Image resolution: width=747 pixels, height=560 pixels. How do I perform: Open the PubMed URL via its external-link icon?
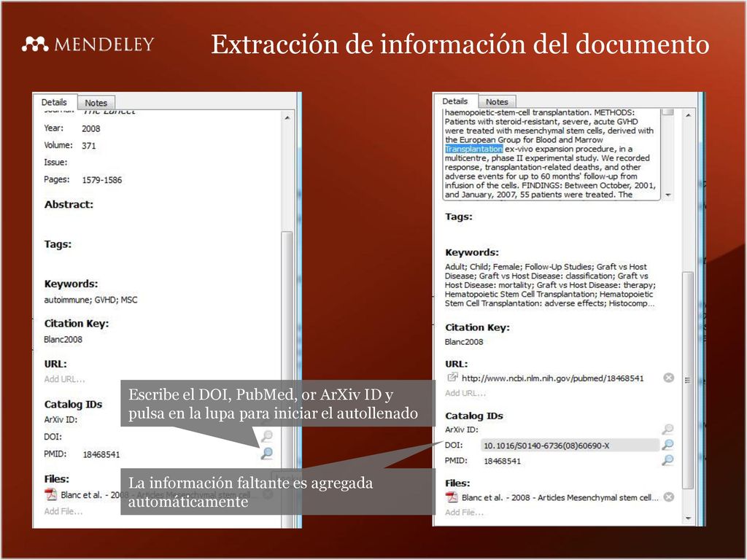(452, 378)
